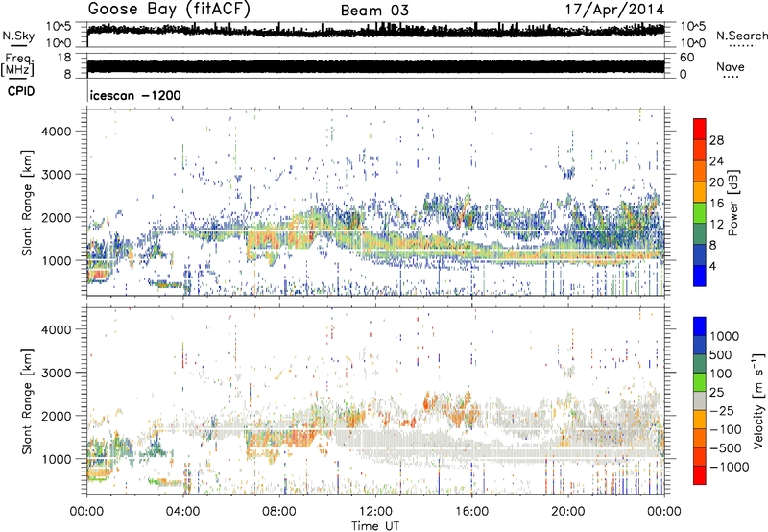Click the 28 dB colorbar label
768x532 pixels.
(x=716, y=140)
